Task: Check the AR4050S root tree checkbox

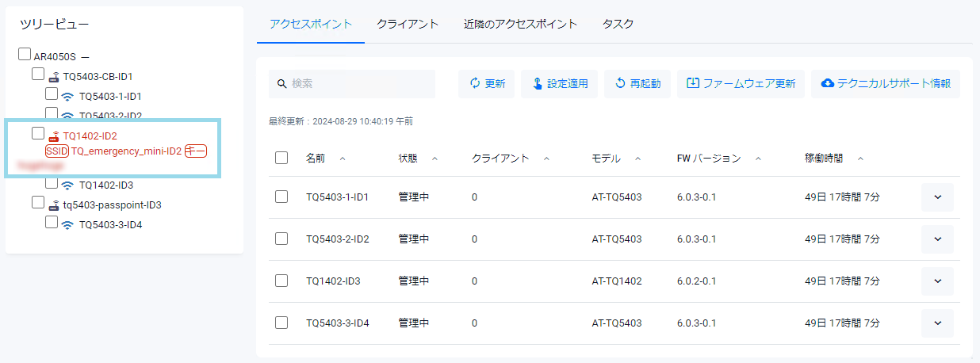Action: point(25,55)
